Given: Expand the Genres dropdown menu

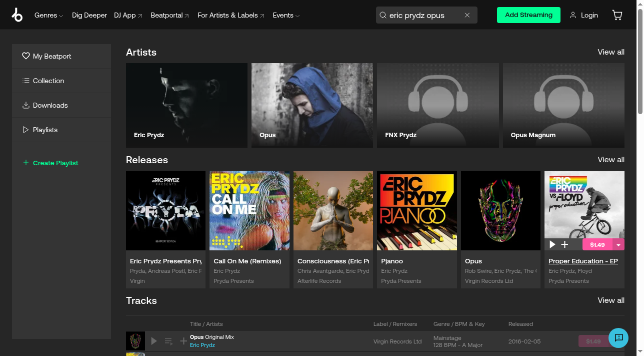Looking at the screenshot, I should [x=48, y=15].
